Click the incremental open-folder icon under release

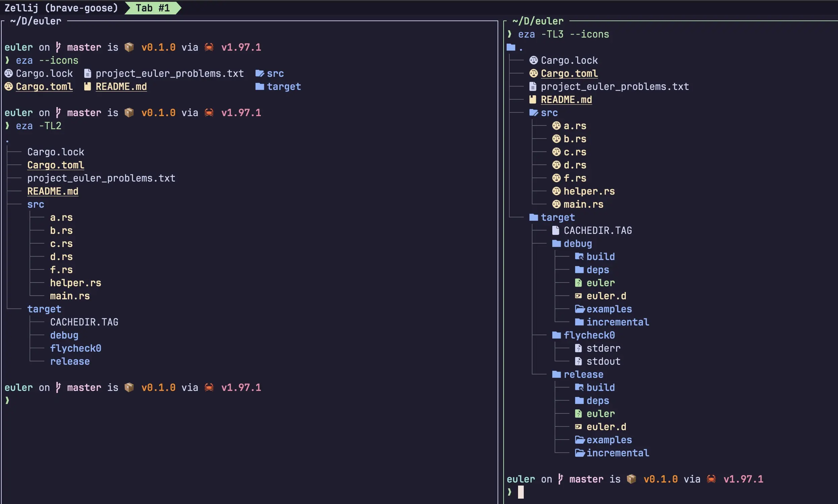click(580, 453)
